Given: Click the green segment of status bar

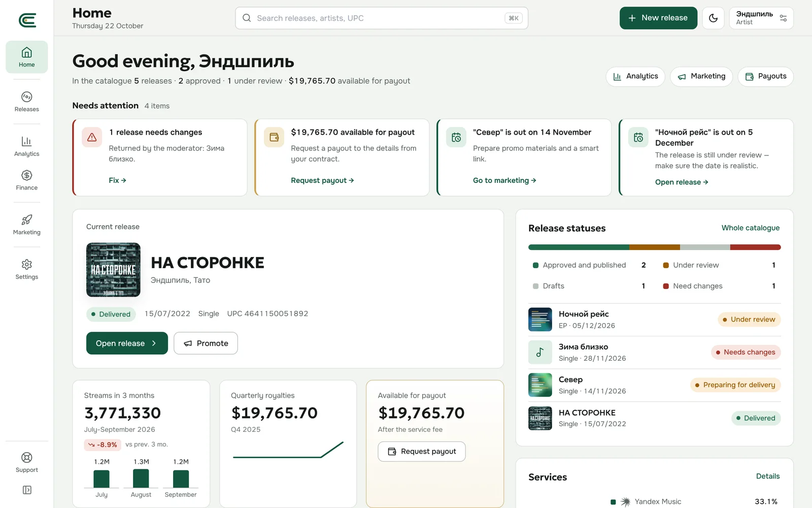Looking at the screenshot, I should [579, 247].
